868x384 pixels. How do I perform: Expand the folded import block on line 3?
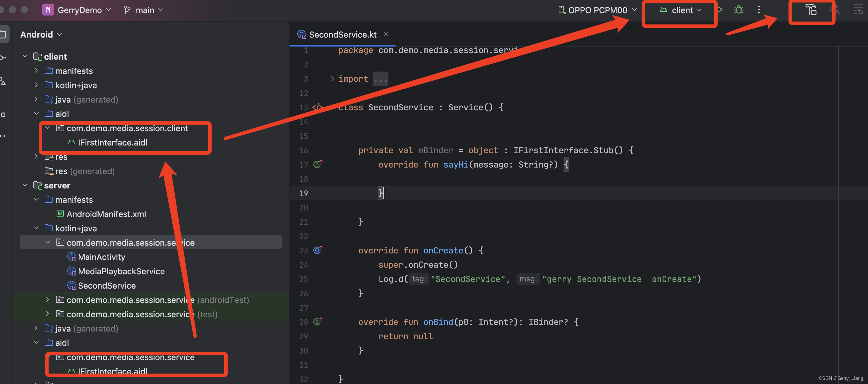click(x=332, y=78)
